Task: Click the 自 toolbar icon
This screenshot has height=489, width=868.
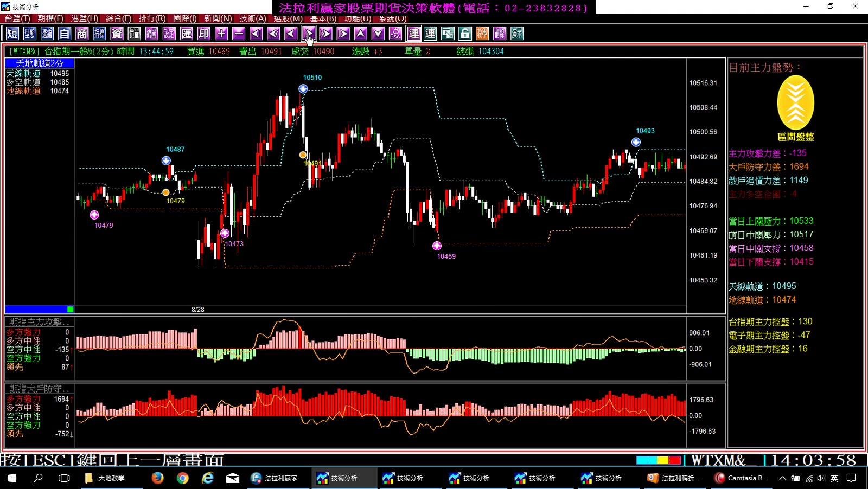Action: tap(65, 34)
